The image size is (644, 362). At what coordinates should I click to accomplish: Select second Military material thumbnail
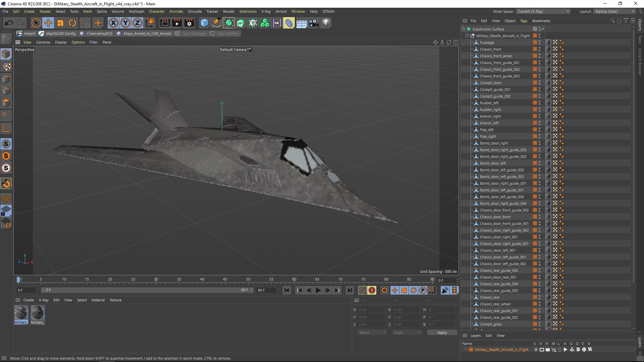(38, 313)
